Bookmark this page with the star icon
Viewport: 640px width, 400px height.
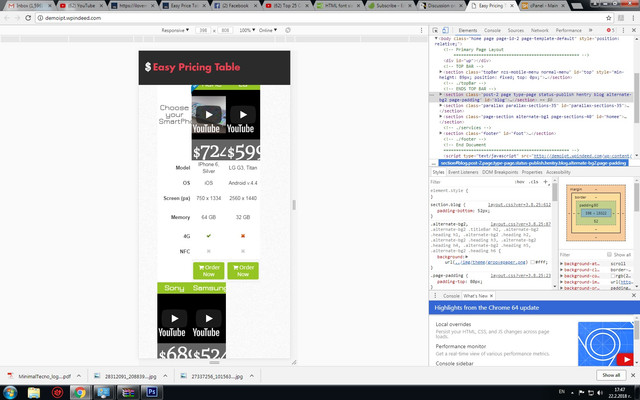point(609,18)
